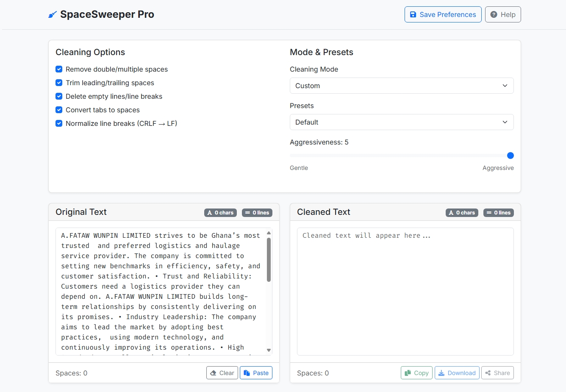Toggle Convert tabs to spaces checkbox
566x392 pixels.
[x=59, y=110]
